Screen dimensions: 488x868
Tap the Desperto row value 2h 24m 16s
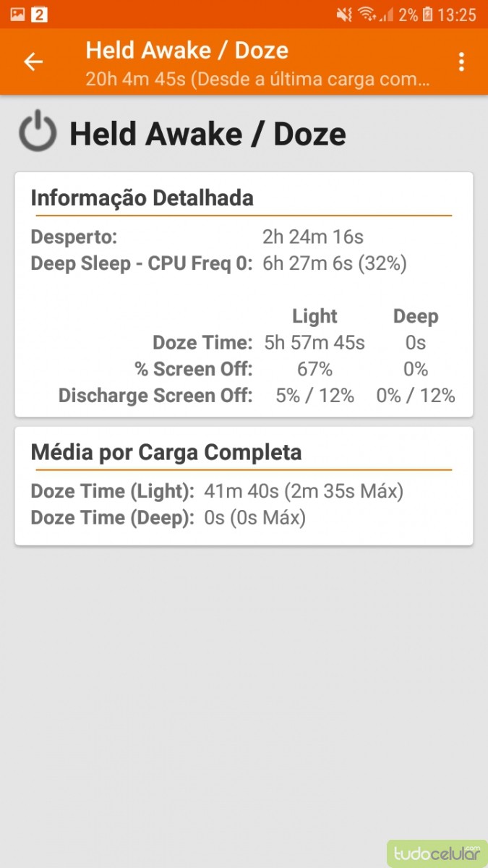[312, 237]
